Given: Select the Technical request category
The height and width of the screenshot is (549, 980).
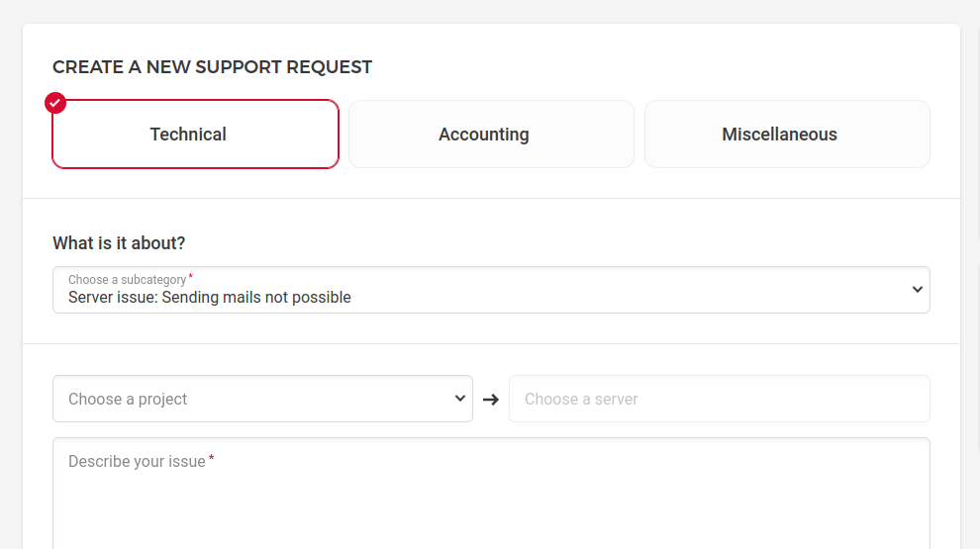Looking at the screenshot, I should pyautogui.click(x=196, y=135).
